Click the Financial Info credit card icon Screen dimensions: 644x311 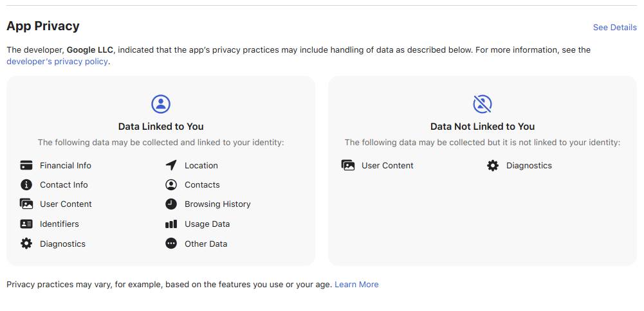point(26,165)
